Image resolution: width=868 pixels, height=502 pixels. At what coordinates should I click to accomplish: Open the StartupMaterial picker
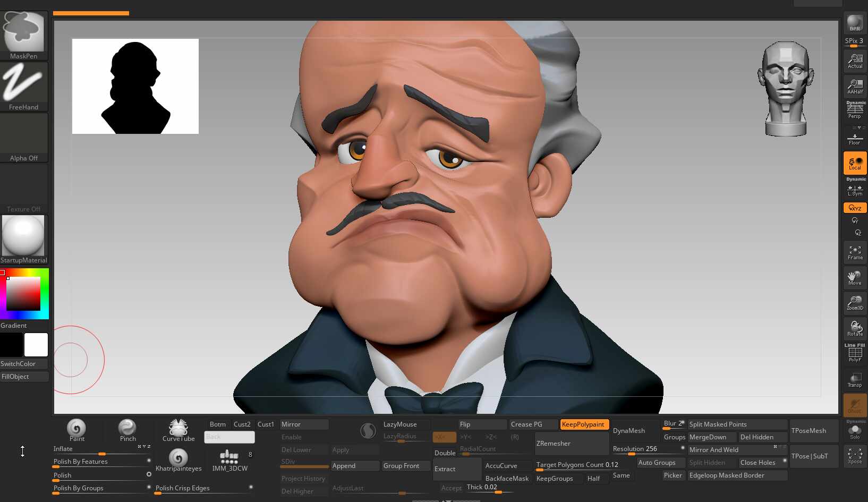[24, 240]
